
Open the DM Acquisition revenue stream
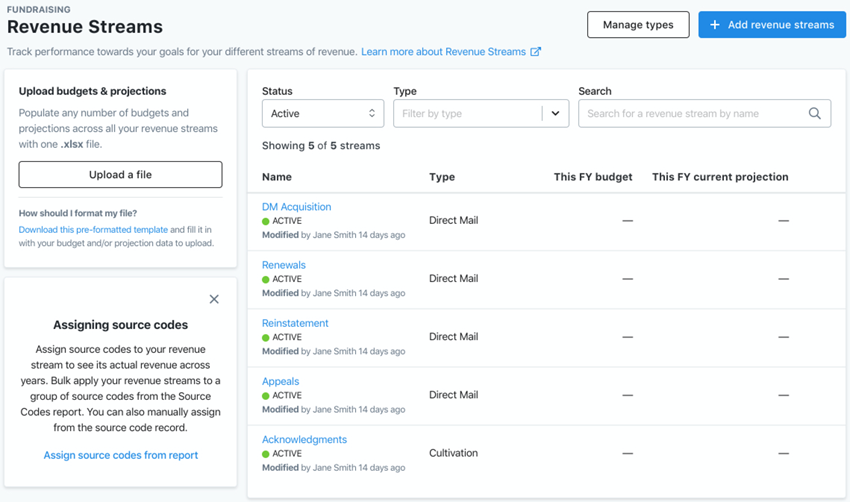297,207
